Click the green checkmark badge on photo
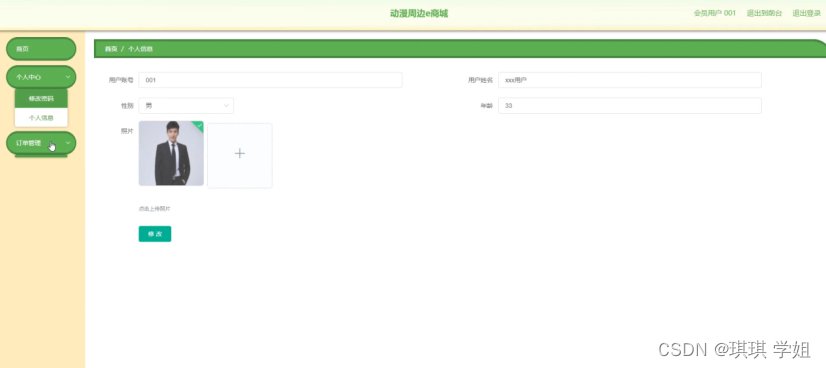The image size is (826, 368). [x=199, y=125]
